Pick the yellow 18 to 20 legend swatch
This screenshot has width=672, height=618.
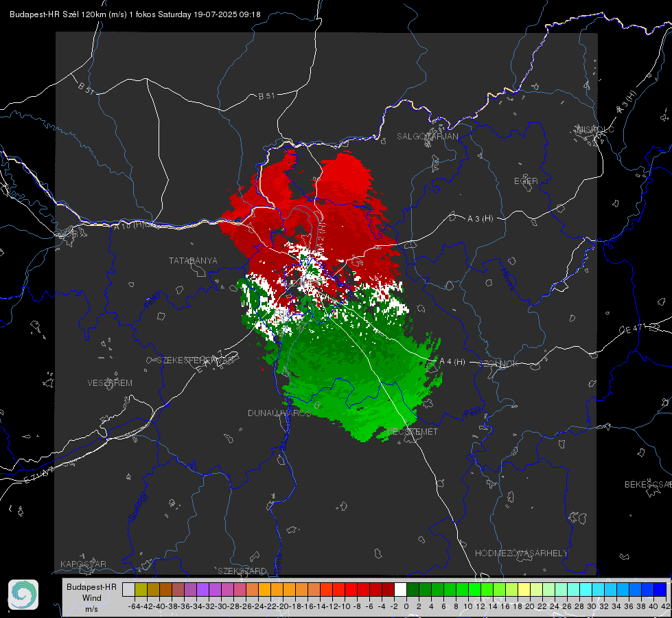pyautogui.click(x=524, y=589)
